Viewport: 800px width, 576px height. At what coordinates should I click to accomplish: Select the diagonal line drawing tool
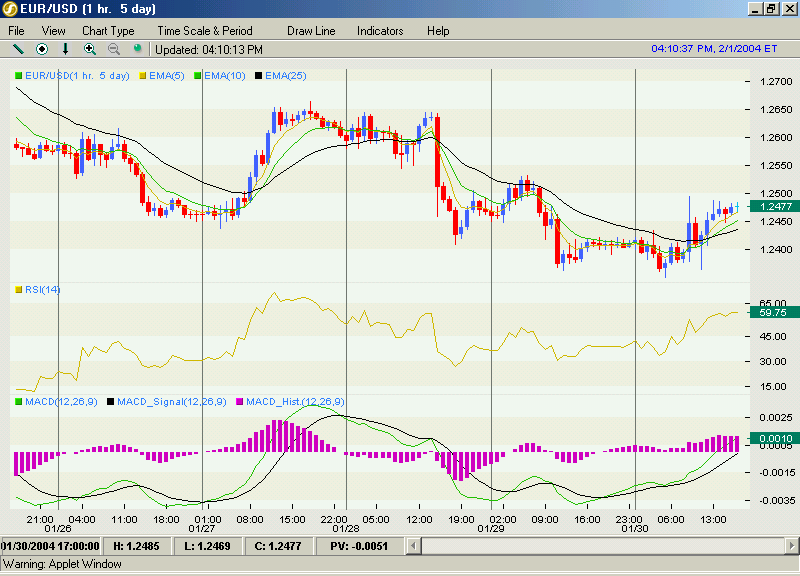coord(18,49)
